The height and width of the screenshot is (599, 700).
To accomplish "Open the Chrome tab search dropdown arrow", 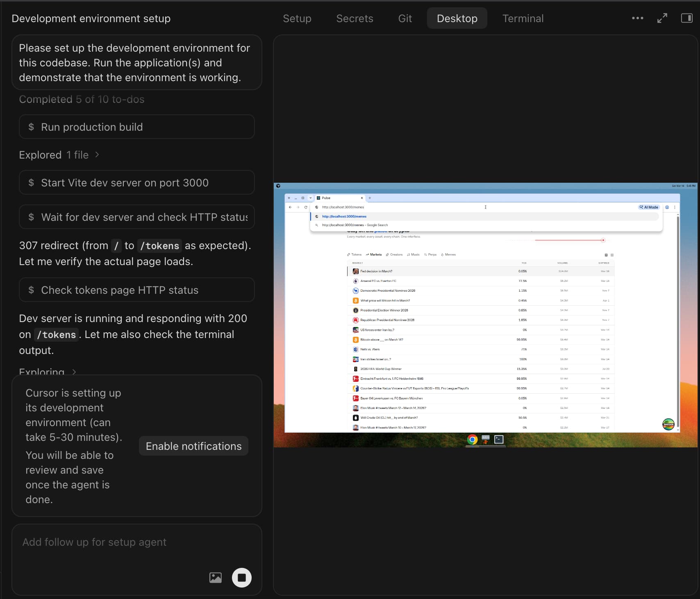I will (x=311, y=198).
